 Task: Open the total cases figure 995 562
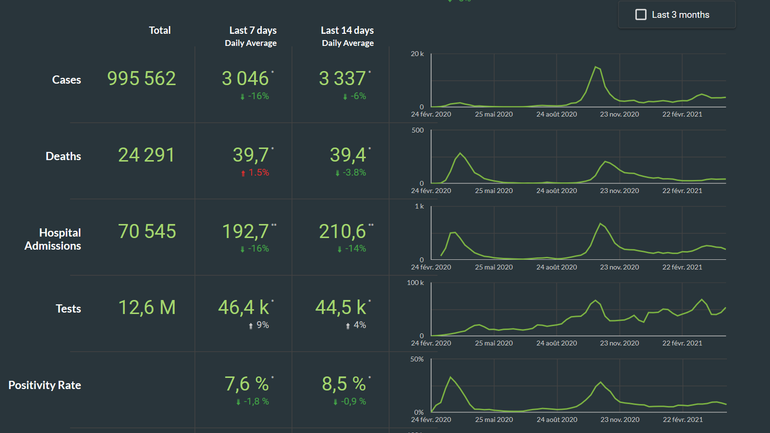[141, 79]
